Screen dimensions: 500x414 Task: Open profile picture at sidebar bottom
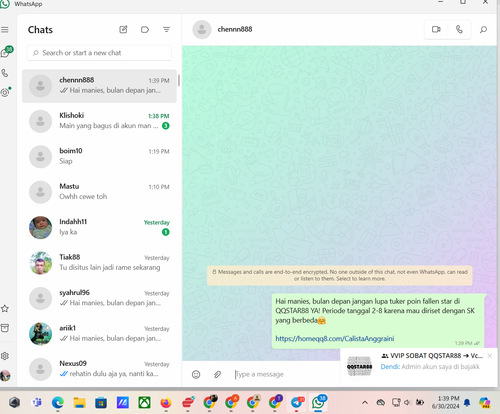coord(5,376)
